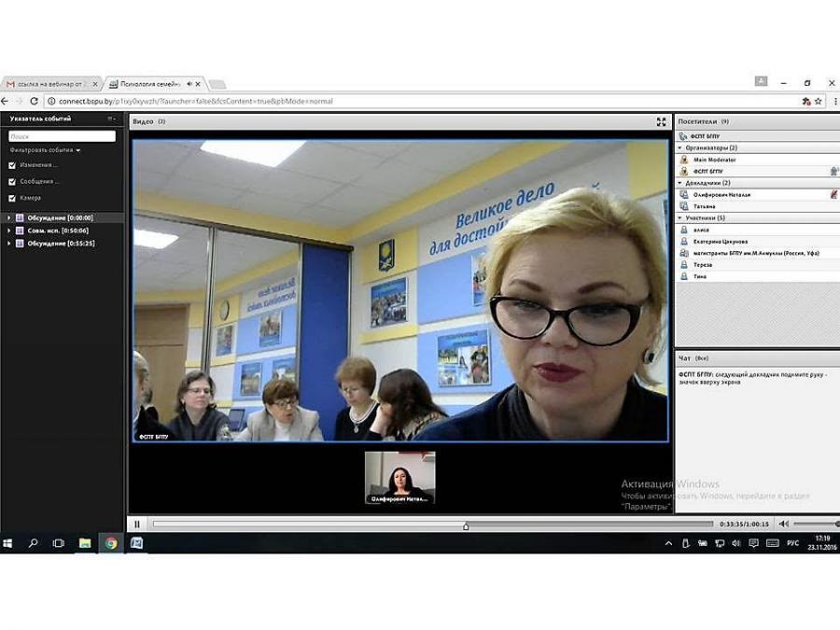The width and height of the screenshot is (840, 630).
Task: Uncheck the Изменения checkbox
Action: [12, 165]
